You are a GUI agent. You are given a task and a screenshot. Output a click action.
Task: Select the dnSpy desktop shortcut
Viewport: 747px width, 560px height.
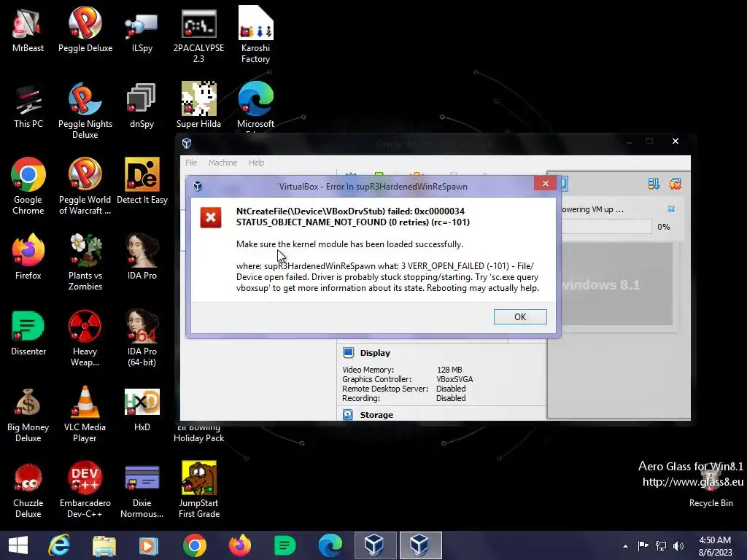point(142,105)
